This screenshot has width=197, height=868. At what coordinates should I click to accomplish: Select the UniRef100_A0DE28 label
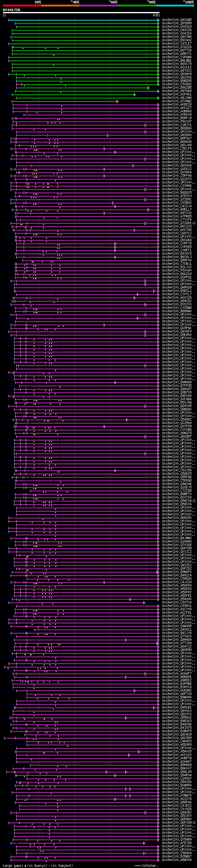coord(177,105)
